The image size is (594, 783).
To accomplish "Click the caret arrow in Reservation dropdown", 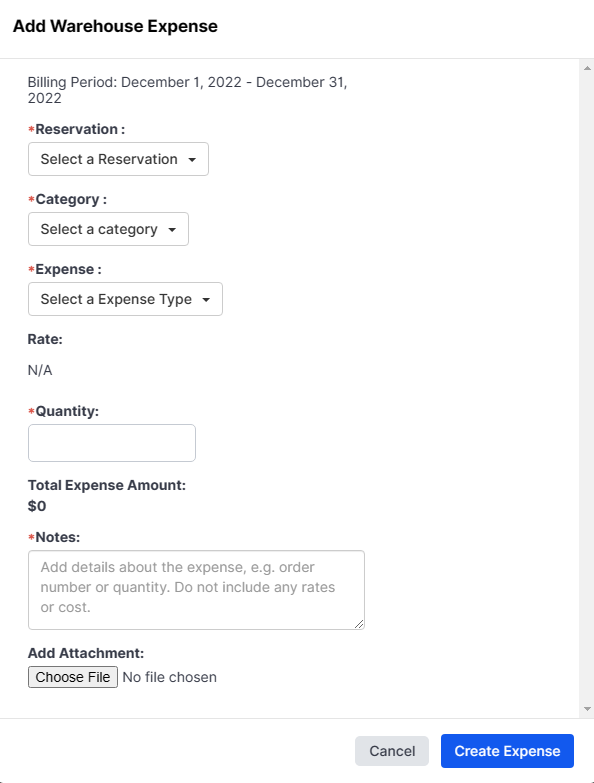I will (192, 160).
